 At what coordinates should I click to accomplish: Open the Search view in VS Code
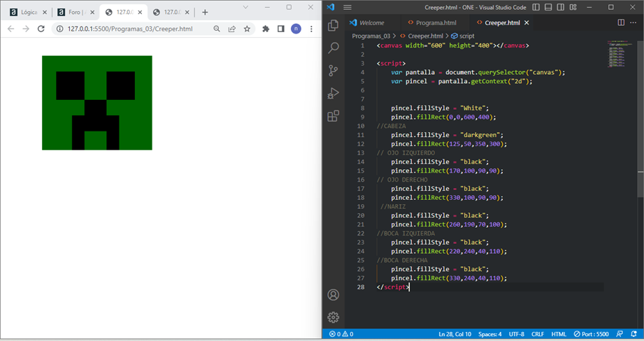coord(333,48)
